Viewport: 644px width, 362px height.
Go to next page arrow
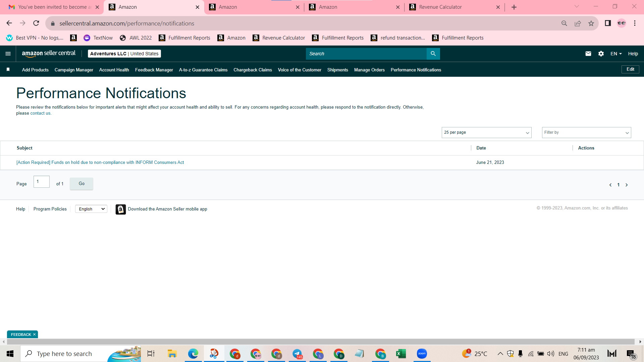[626, 185]
